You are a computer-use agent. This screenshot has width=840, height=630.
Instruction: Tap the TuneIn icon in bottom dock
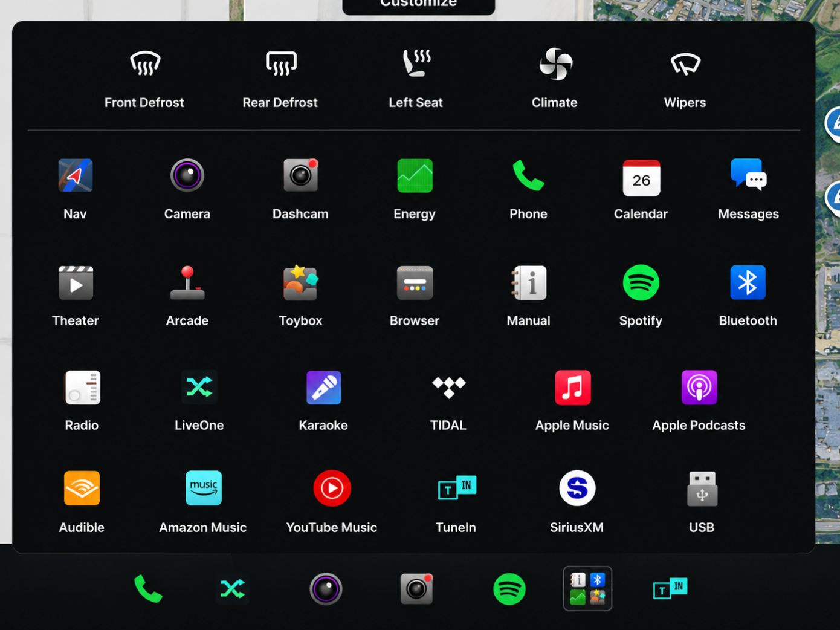(670, 589)
